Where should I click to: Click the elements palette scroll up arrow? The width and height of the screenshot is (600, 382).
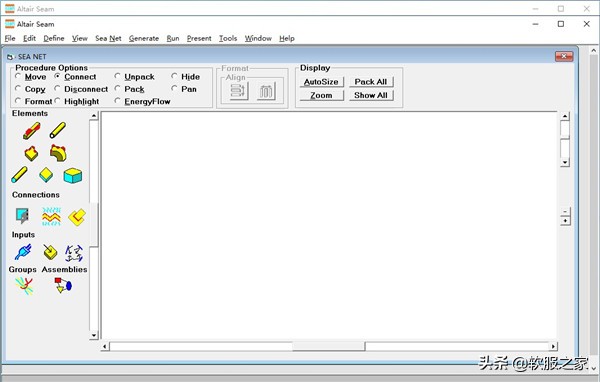[94, 115]
